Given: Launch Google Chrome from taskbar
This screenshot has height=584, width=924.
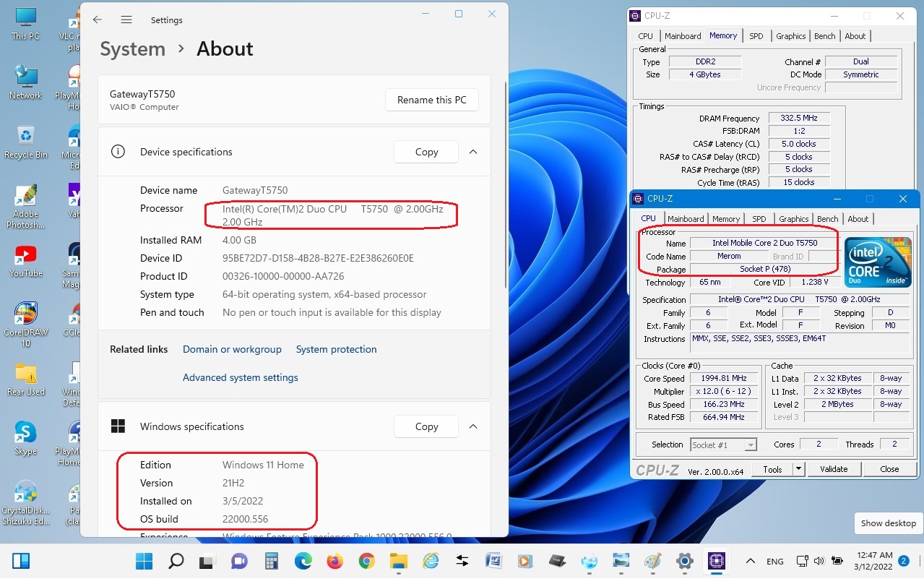Looking at the screenshot, I should tap(366, 561).
